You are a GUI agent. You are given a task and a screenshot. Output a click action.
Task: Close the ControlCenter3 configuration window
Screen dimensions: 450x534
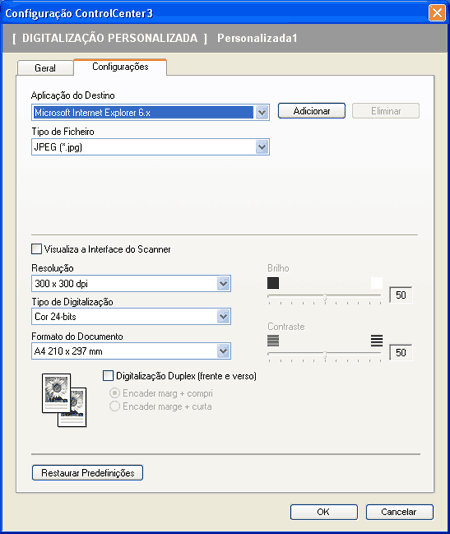(x=437, y=13)
